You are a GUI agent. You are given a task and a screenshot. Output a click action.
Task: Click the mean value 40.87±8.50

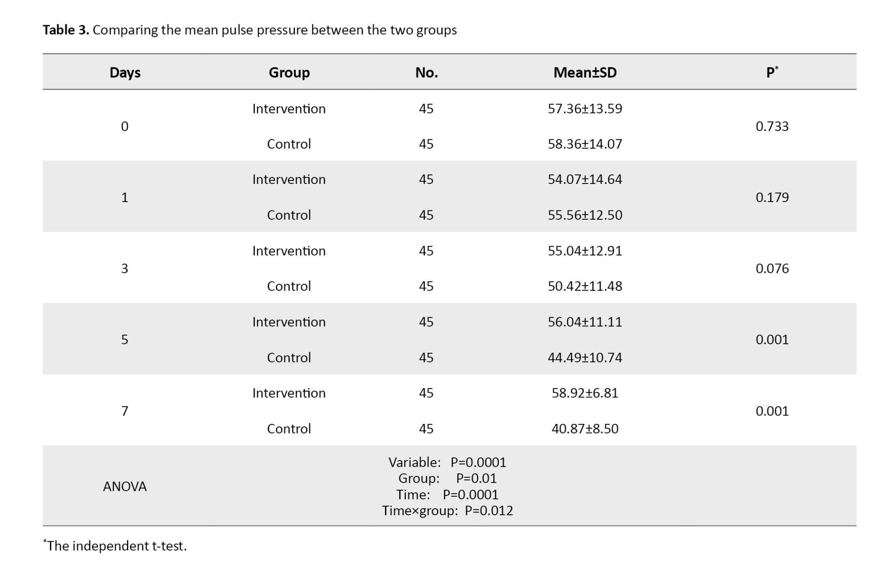pyautogui.click(x=585, y=429)
